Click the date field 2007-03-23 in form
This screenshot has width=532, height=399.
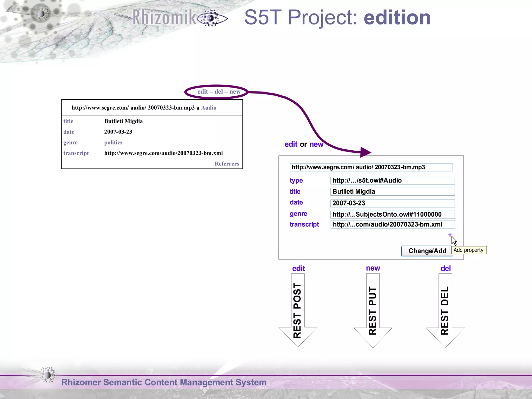[393, 203]
